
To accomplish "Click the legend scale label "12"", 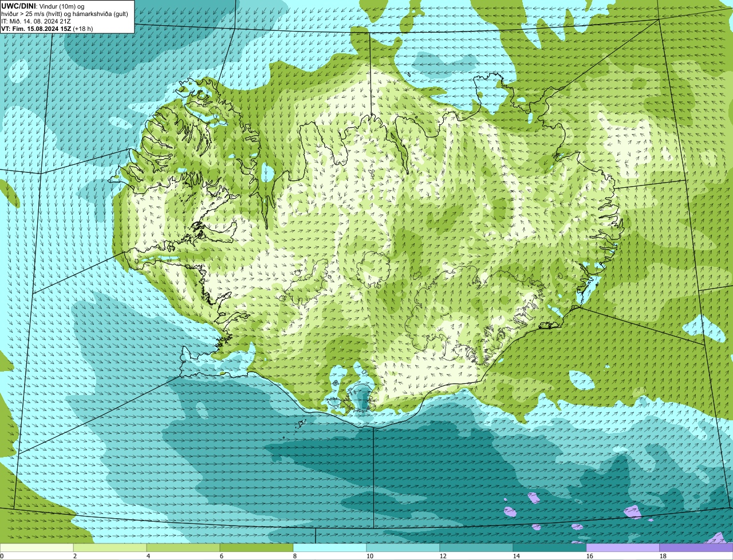I will (x=443, y=556).
